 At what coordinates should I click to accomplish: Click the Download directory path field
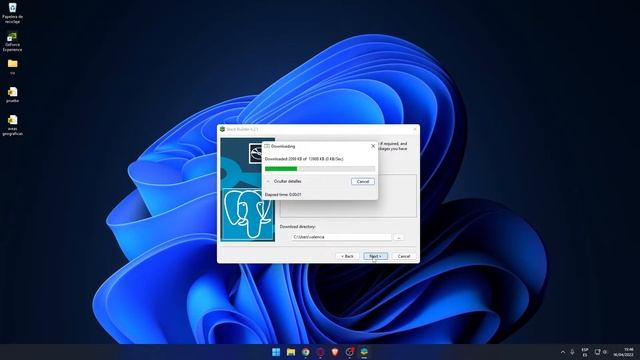pyautogui.click(x=341, y=237)
